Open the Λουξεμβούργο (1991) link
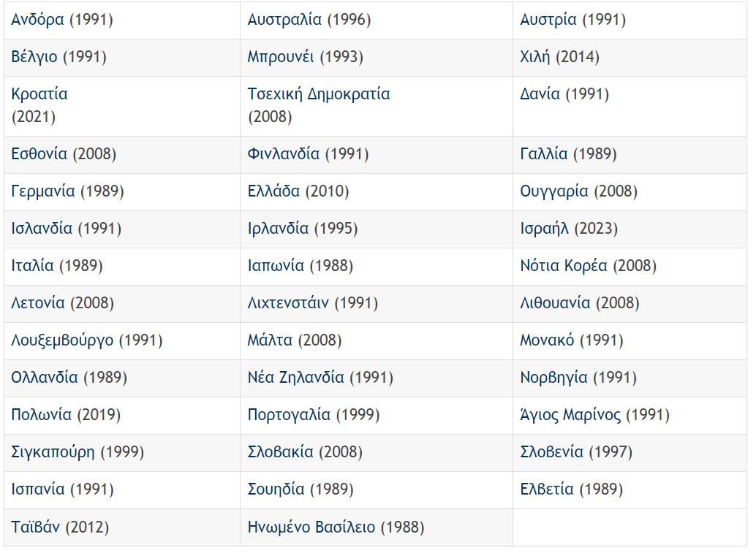The height and width of the screenshot is (553, 756). coord(87,340)
